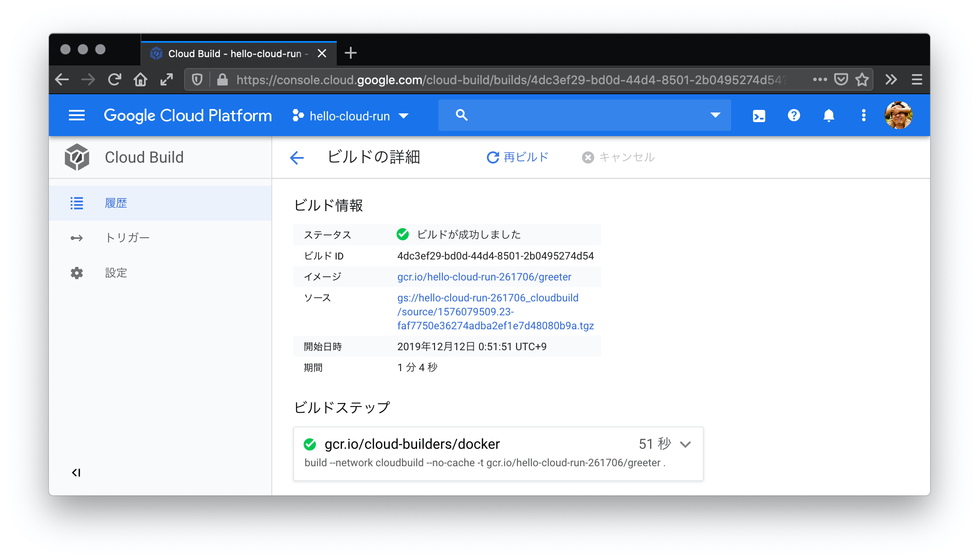Open page actions ellipsis in URL bar

[x=820, y=79]
